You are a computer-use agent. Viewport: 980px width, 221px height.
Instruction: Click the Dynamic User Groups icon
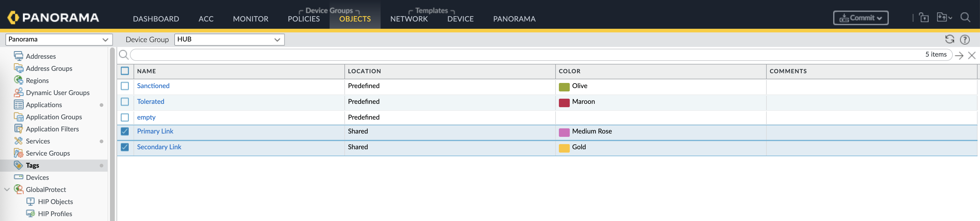click(18, 93)
